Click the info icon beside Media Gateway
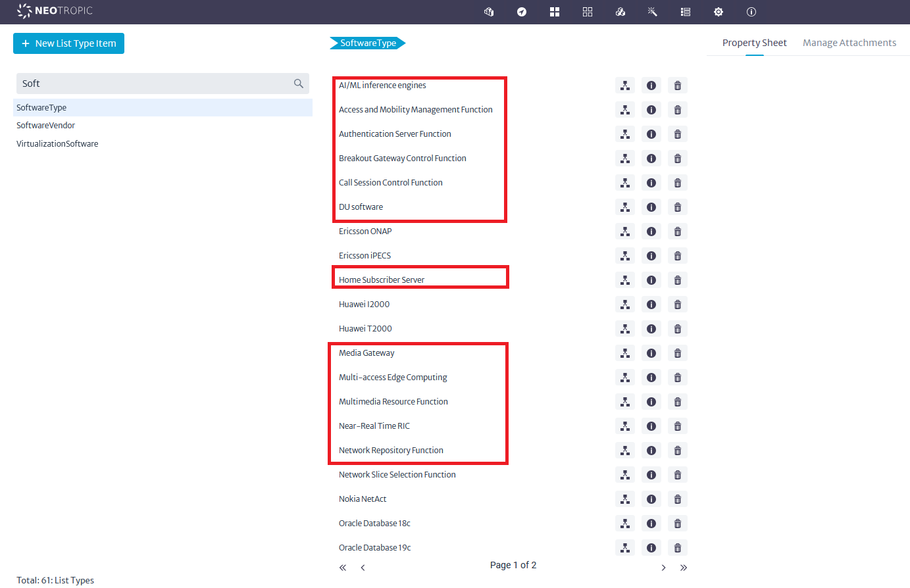 point(651,353)
